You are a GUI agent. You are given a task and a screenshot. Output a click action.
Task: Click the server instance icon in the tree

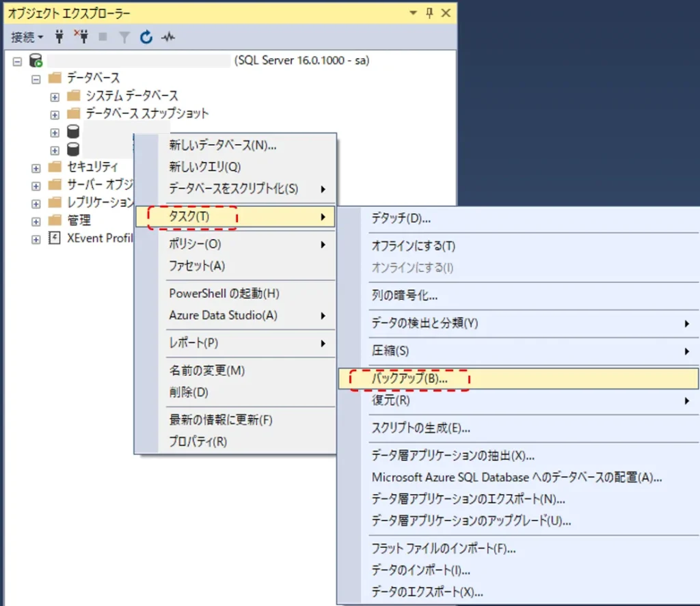(36, 61)
